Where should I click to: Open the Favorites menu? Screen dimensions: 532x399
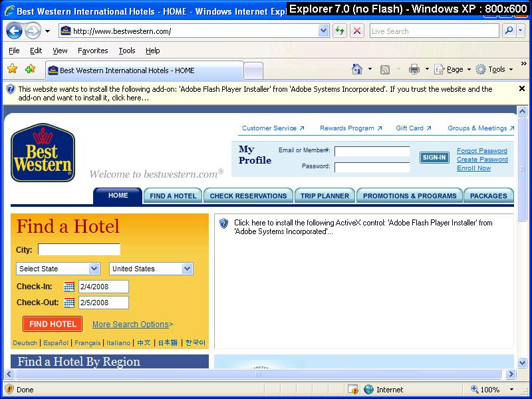93,51
